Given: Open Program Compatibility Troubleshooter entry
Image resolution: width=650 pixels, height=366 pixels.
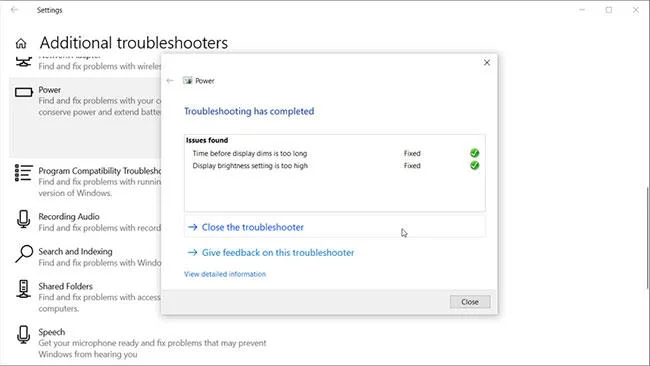Looking at the screenshot, I should click(x=86, y=182).
